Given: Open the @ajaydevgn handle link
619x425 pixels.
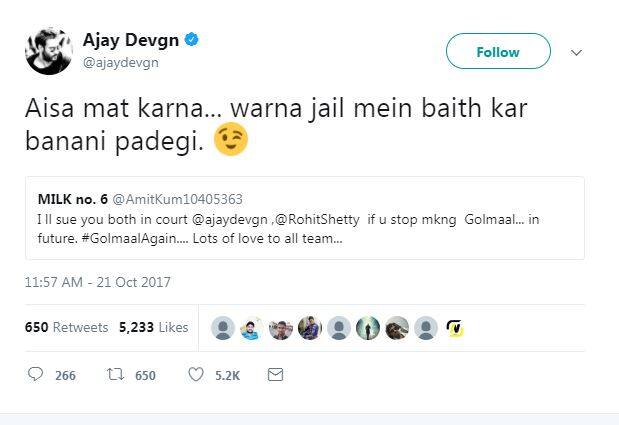Looking at the screenshot, I should click(x=120, y=62).
